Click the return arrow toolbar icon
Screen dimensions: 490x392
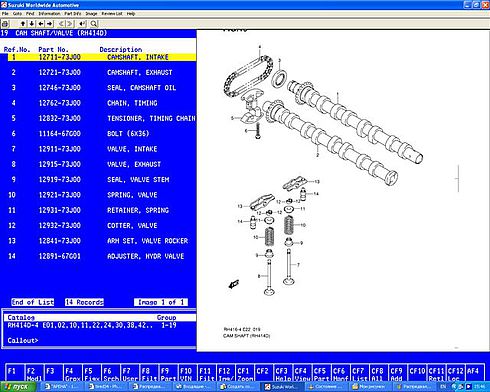pos(82,24)
